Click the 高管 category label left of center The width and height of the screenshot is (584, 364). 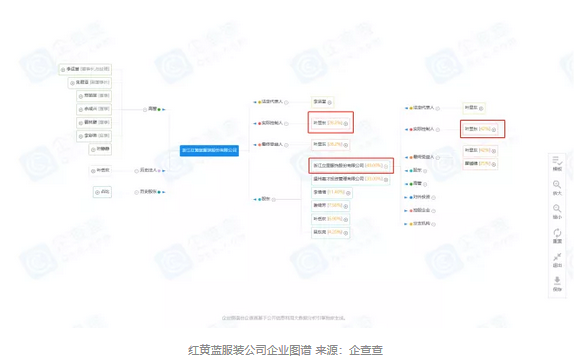[x=152, y=109]
